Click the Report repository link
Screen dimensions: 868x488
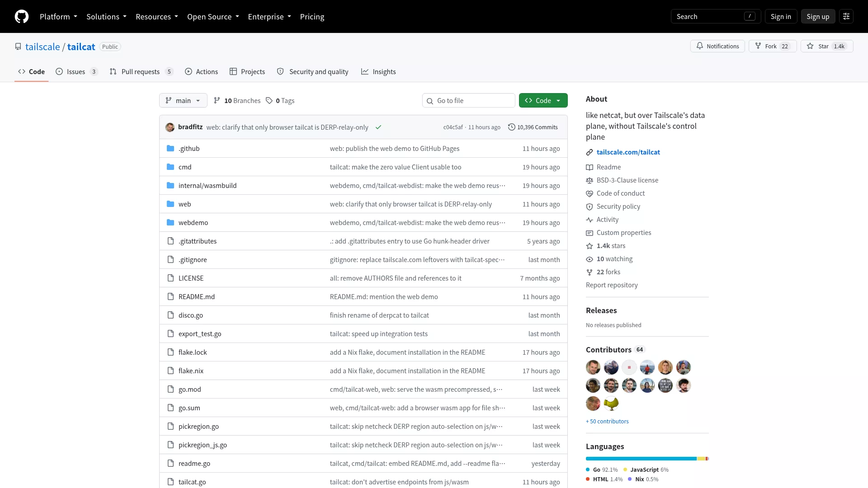(x=612, y=285)
